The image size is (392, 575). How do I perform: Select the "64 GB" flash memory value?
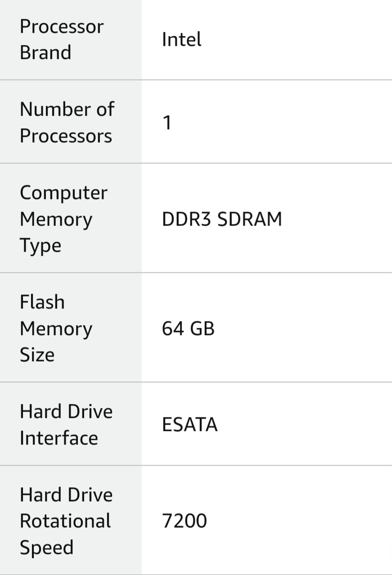[x=188, y=329]
